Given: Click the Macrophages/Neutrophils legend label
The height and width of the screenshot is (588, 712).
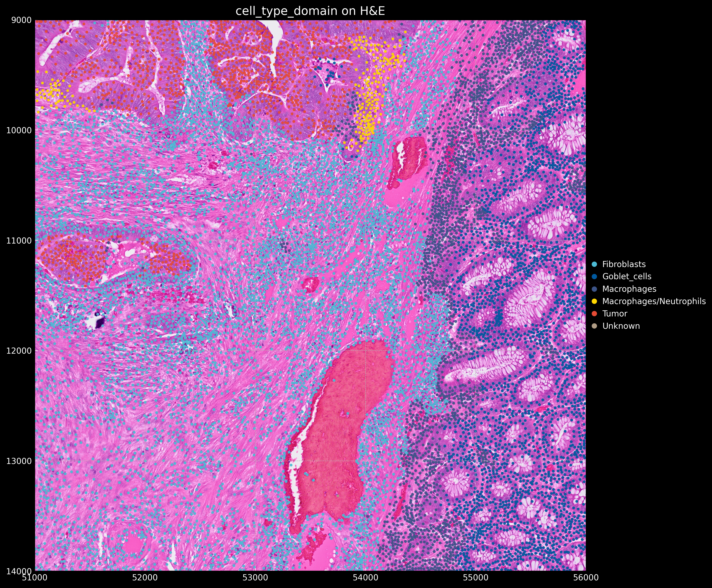Looking at the screenshot, I should pyautogui.click(x=654, y=301).
